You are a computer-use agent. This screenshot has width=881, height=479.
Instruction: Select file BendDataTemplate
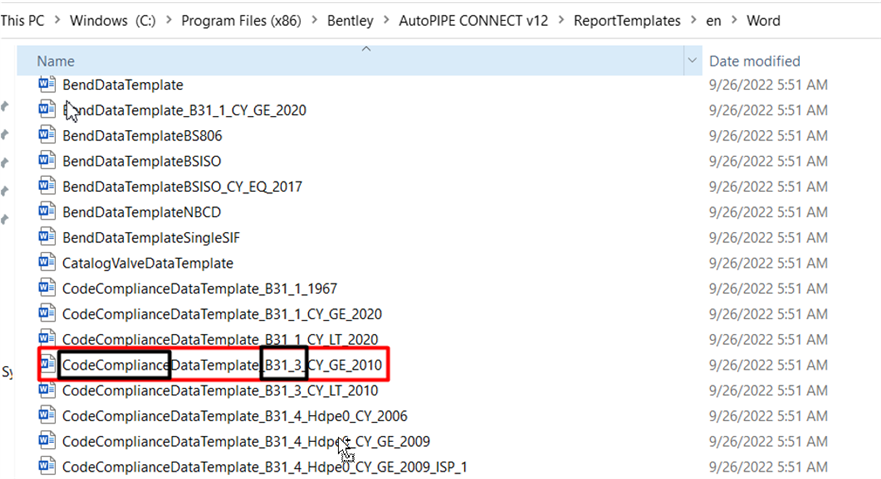point(122,85)
